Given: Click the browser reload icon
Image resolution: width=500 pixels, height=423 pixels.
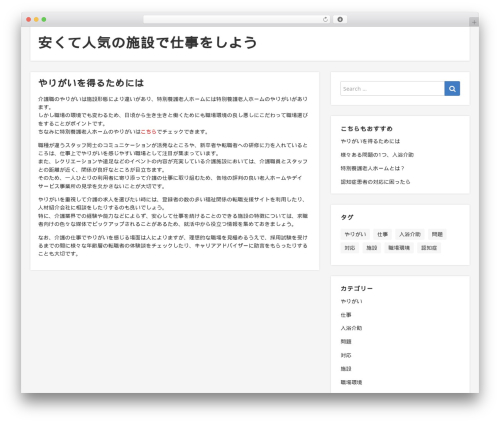Looking at the screenshot, I should (x=325, y=20).
